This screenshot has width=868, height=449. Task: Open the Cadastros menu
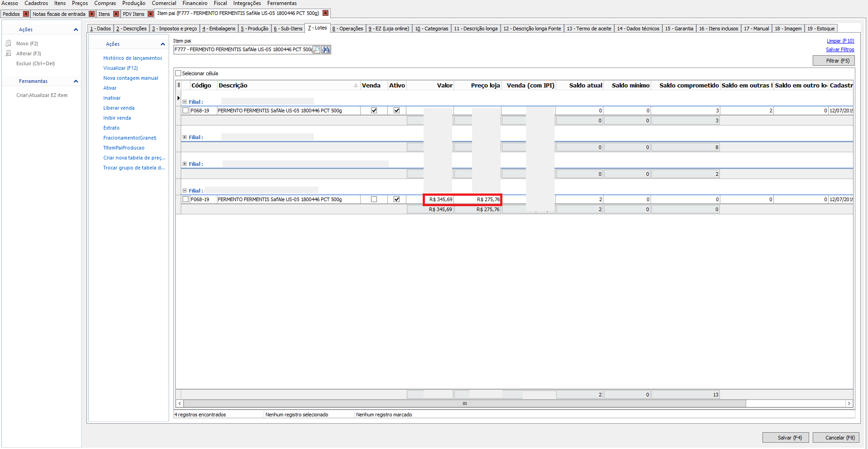coord(36,3)
